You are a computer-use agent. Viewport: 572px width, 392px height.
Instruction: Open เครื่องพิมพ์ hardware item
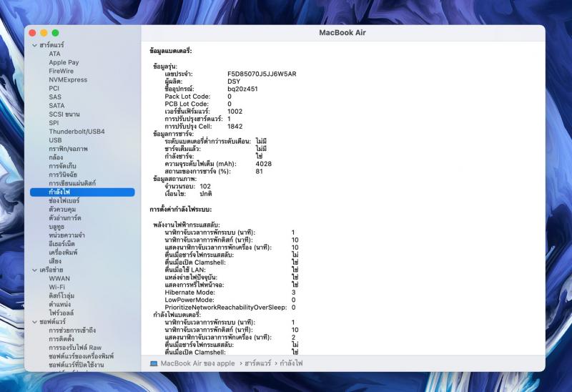pyautogui.click(x=63, y=253)
